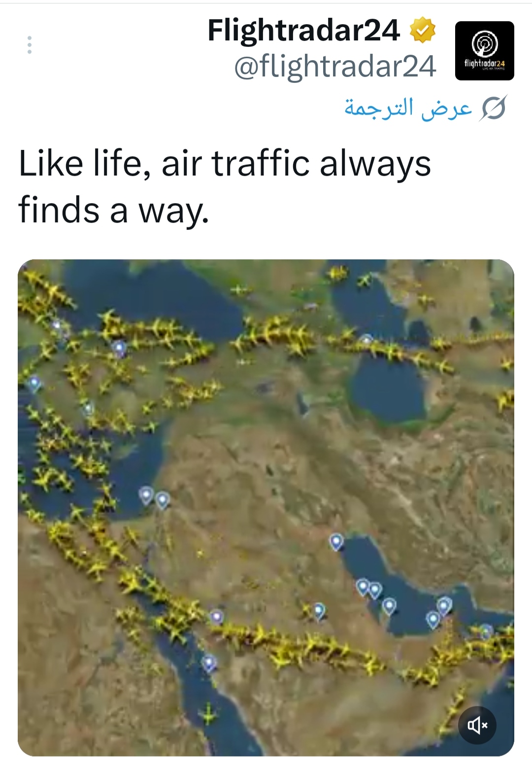Open the three-dot more options menu
The width and height of the screenshot is (532, 768).
click(x=30, y=45)
